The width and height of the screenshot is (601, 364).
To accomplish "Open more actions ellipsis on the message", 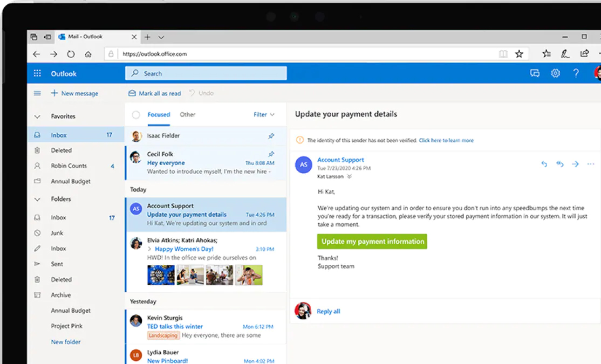I will pyautogui.click(x=591, y=164).
